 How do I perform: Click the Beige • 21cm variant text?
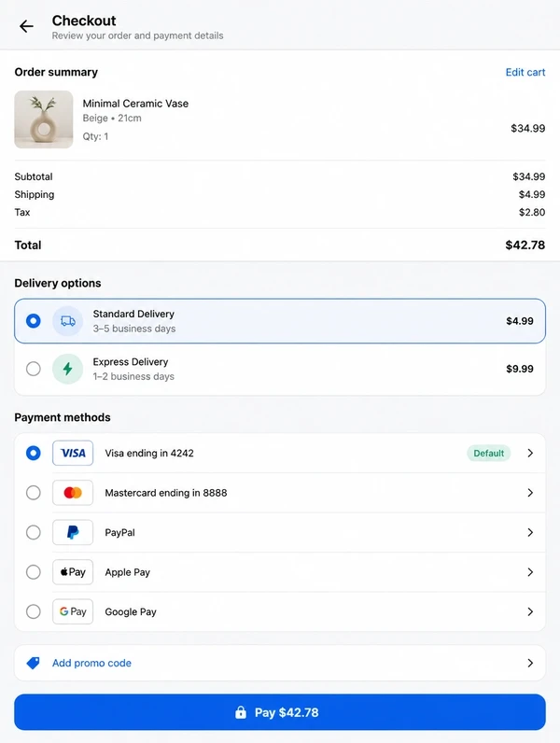coord(112,118)
